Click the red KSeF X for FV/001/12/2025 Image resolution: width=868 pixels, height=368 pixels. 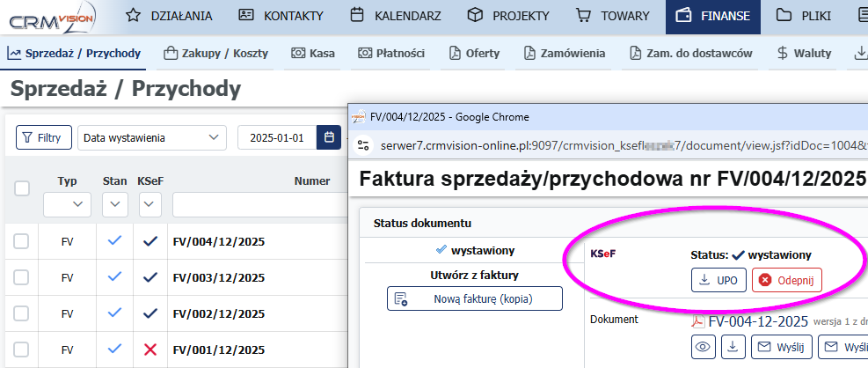tap(149, 350)
